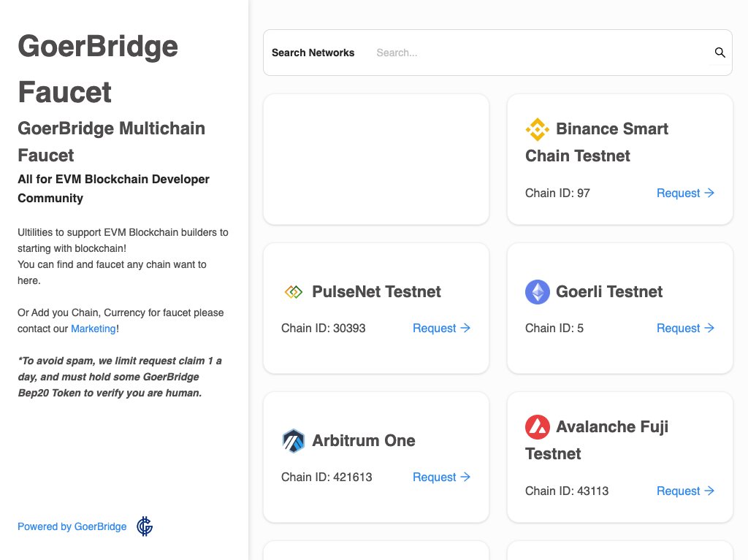Request tokens for Binance Smart Chain Testnet
748x560 pixels.
click(685, 193)
